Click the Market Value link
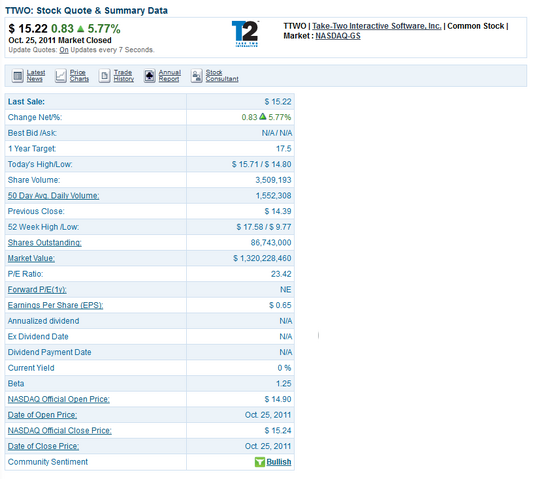535x479 pixels. point(31,259)
